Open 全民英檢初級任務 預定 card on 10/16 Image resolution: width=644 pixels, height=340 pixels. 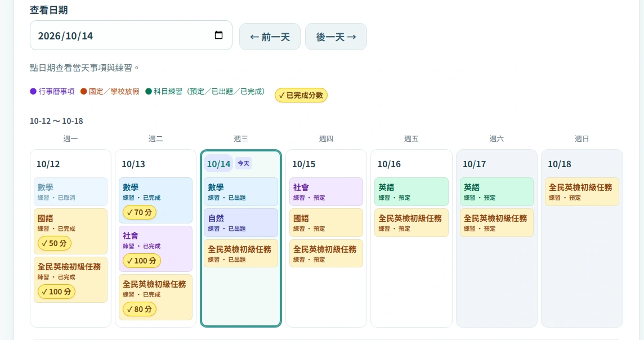pyautogui.click(x=411, y=222)
